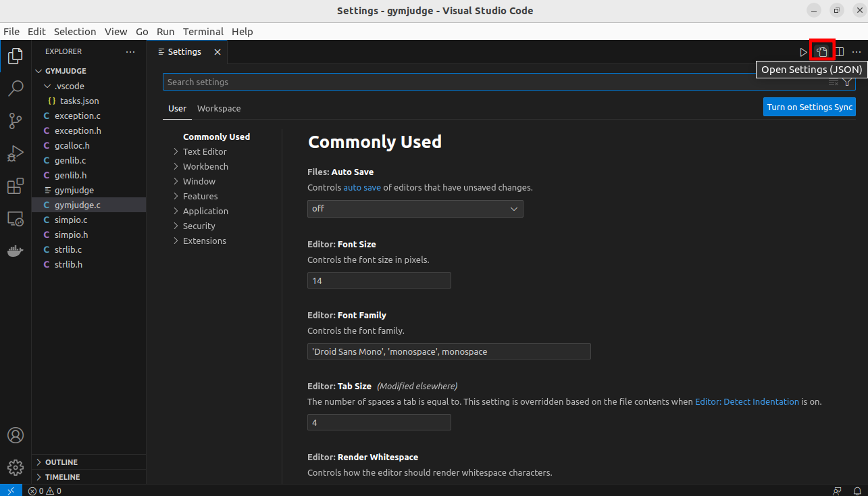Open gymjudge.c in the Explorer

tap(77, 205)
